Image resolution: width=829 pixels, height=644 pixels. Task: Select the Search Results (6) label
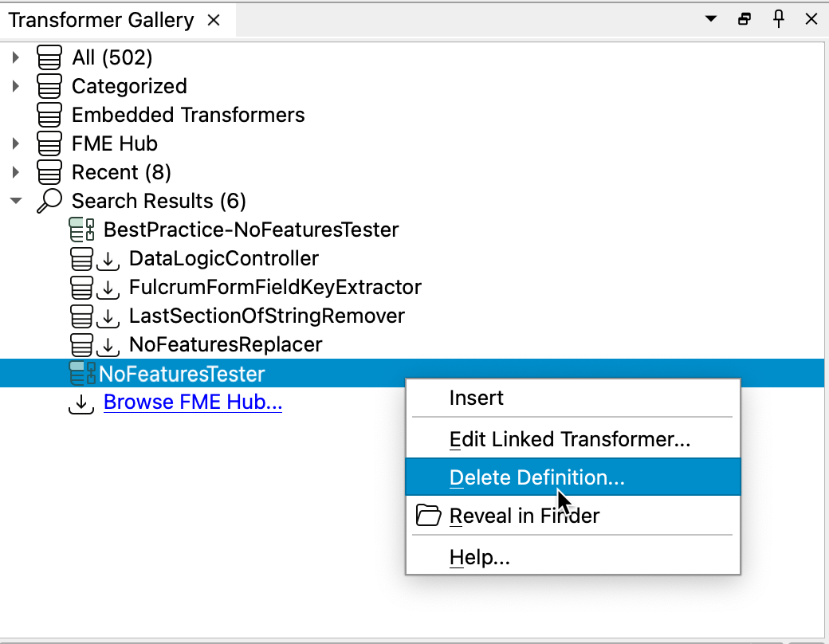159,201
